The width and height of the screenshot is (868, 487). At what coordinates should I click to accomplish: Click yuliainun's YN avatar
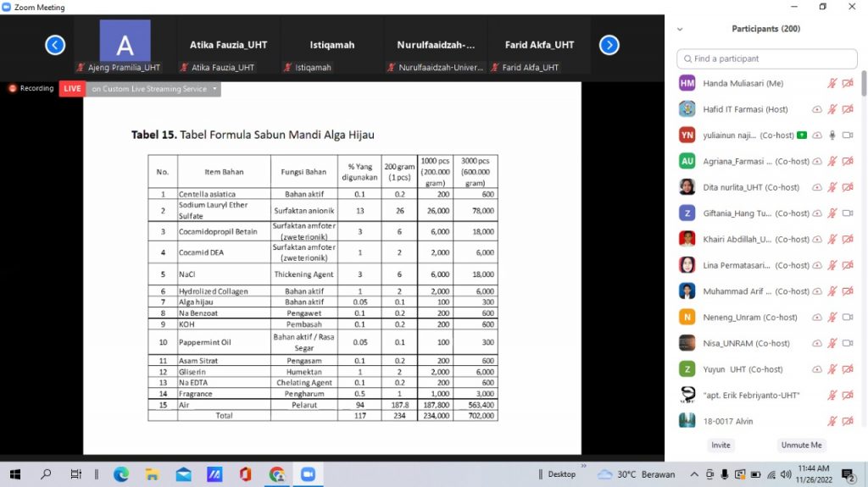click(687, 135)
